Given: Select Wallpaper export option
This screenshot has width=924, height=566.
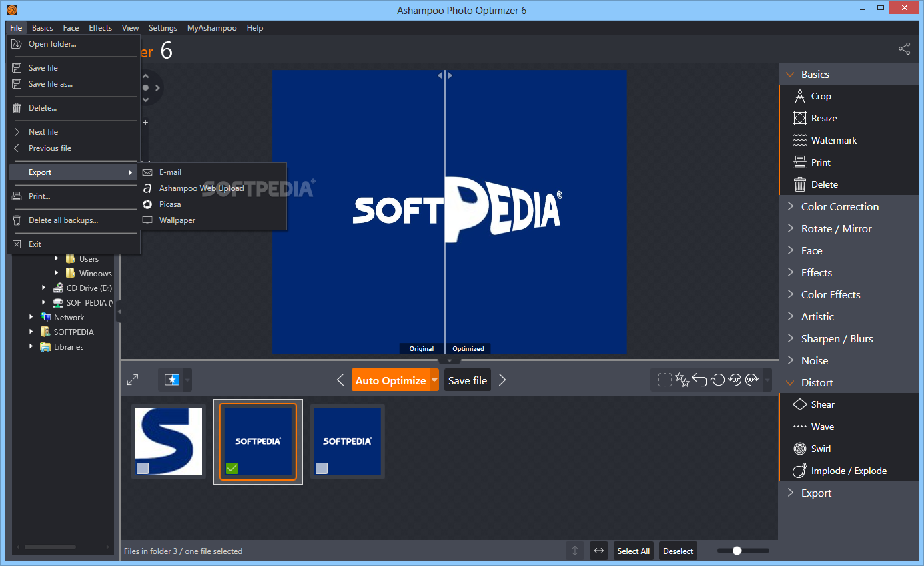Looking at the screenshot, I should pos(211,220).
